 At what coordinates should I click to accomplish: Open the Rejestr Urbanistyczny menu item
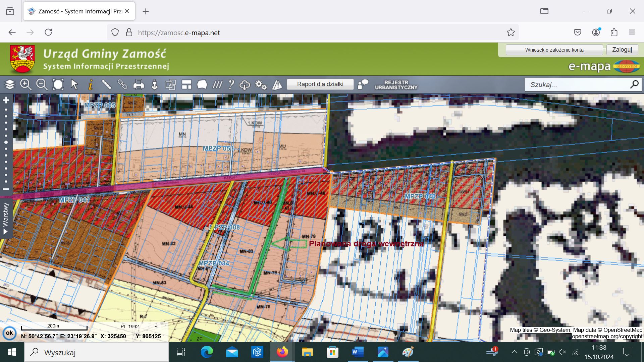pyautogui.click(x=396, y=85)
